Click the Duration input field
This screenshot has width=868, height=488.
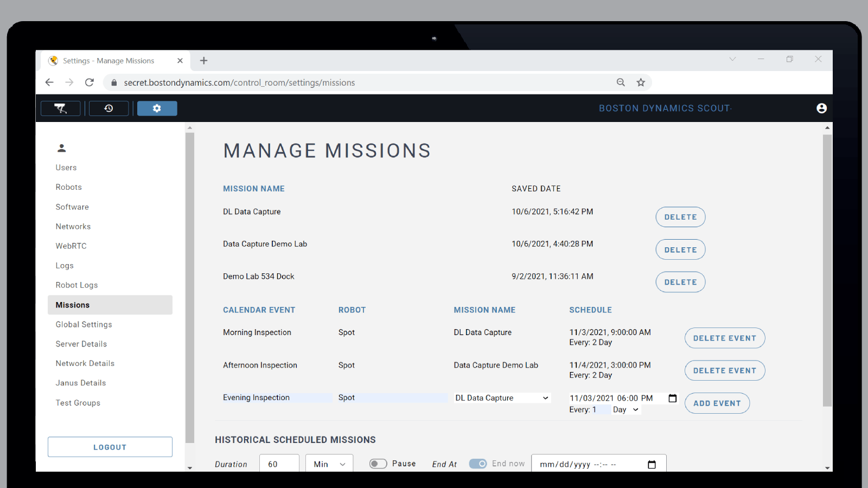click(279, 464)
